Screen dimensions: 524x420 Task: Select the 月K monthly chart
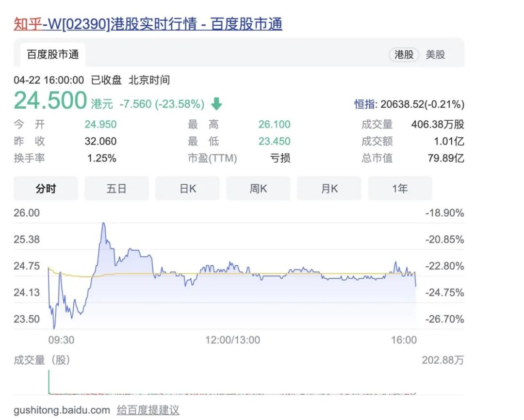coord(329,189)
